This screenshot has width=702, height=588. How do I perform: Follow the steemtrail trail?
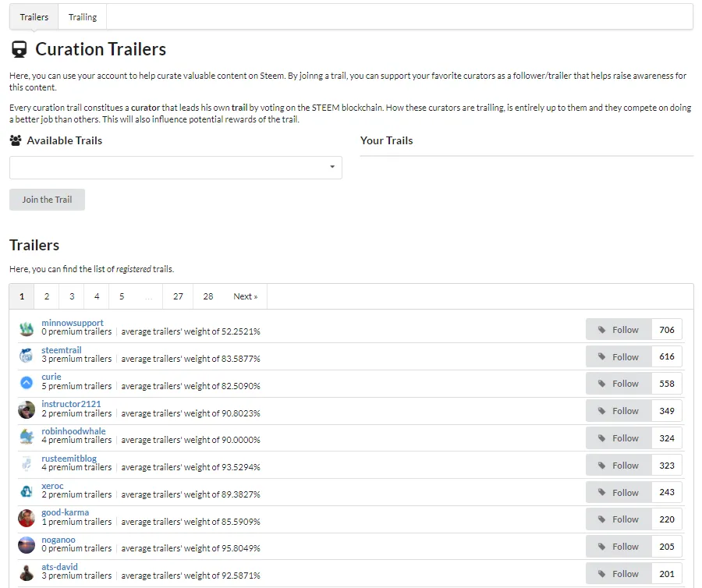coord(619,356)
